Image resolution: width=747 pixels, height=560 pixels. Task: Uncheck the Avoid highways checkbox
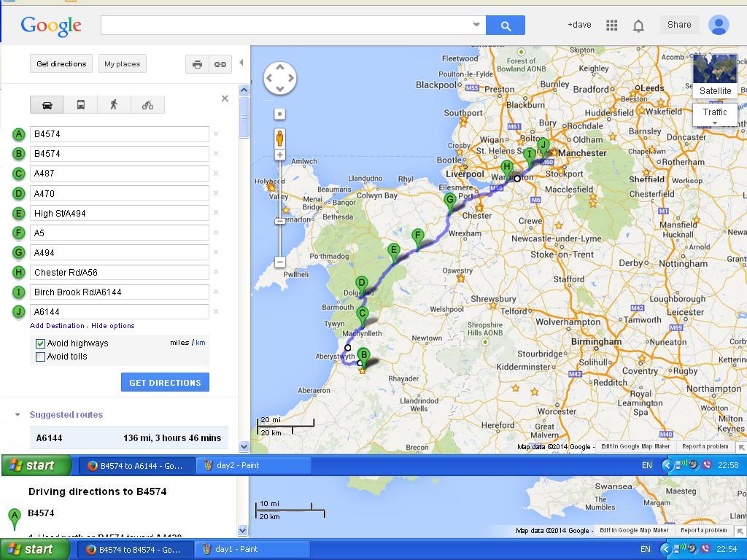41,343
